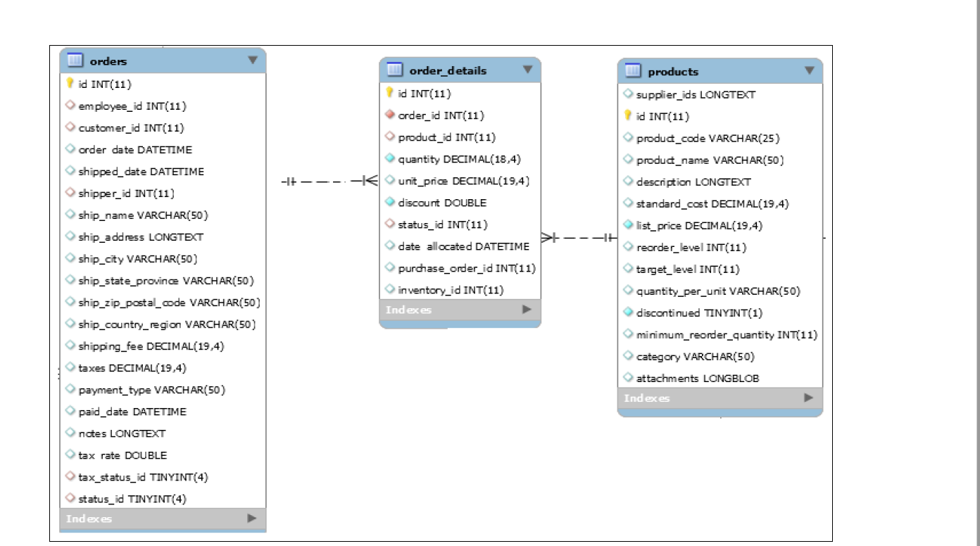980x546 pixels.
Task: Open the dropdown arrow on products table header
Action: pos(808,71)
